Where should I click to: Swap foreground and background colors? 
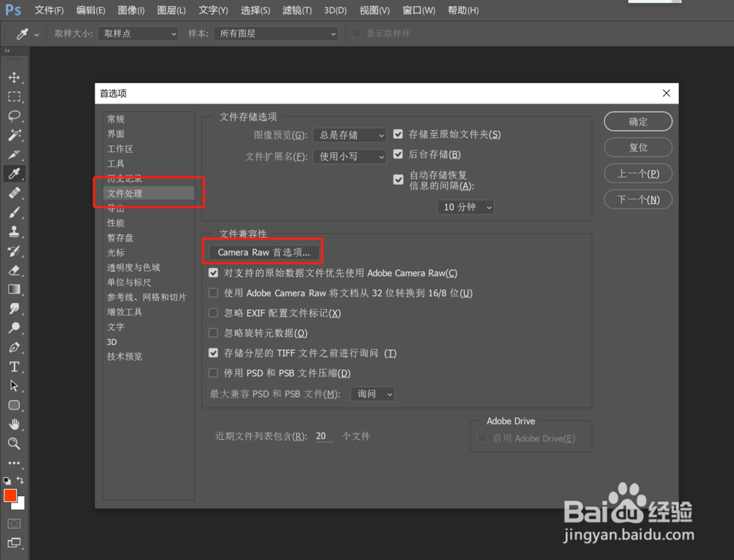[x=20, y=480]
